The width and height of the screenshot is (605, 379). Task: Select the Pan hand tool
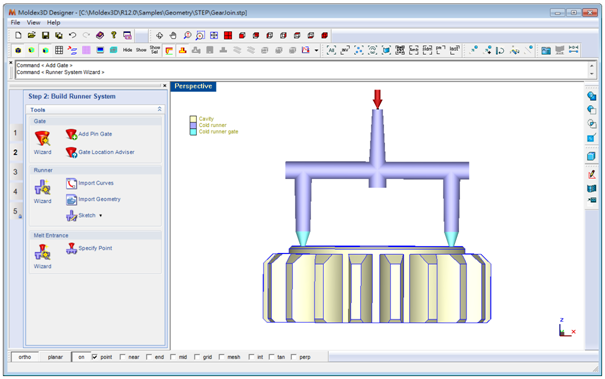173,36
